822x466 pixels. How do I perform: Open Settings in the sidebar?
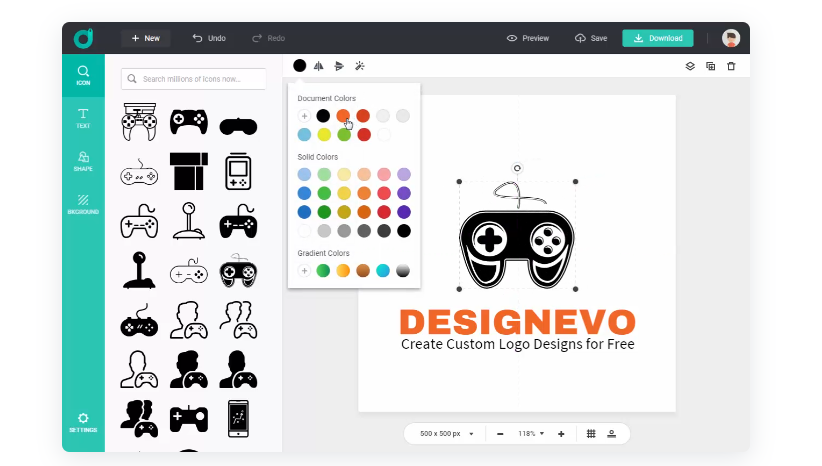[83, 422]
